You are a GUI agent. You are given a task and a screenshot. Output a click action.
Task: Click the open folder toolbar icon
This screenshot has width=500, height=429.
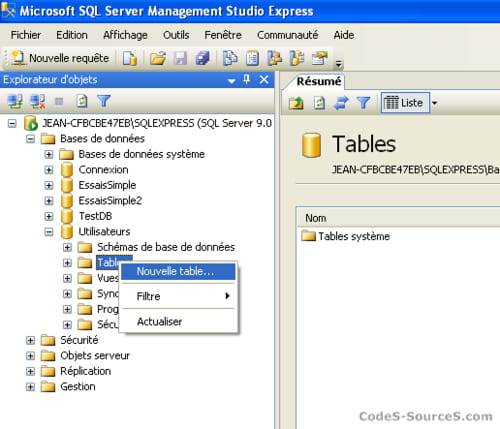[158, 59]
